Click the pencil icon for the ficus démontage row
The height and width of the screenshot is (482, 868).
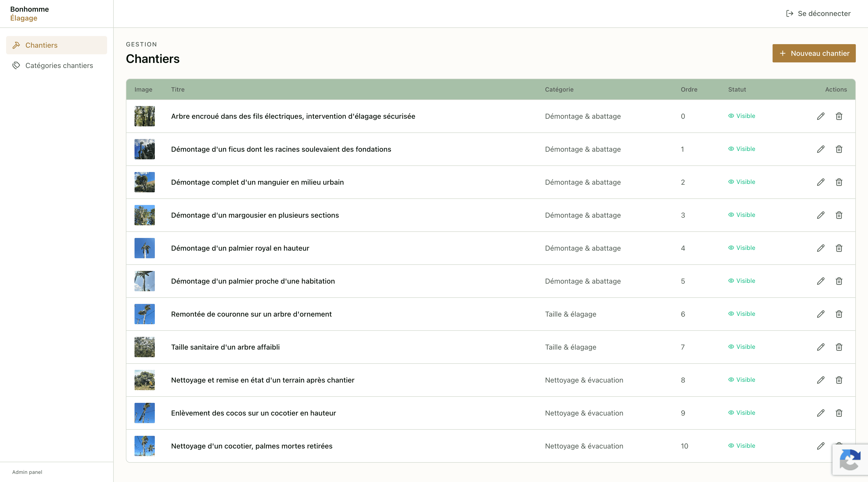click(821, 149)
